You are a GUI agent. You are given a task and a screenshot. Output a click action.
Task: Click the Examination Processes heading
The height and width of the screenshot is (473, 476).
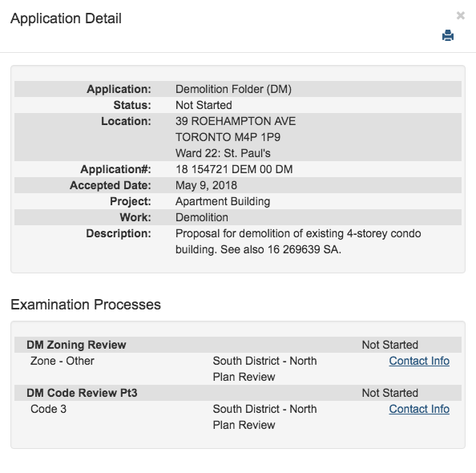point(86,305)
